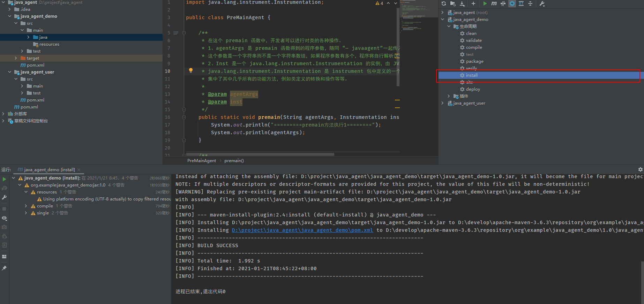Collapse all nodes in Maven panel
This screenshot has height=304, width=644.
point(530,3)
